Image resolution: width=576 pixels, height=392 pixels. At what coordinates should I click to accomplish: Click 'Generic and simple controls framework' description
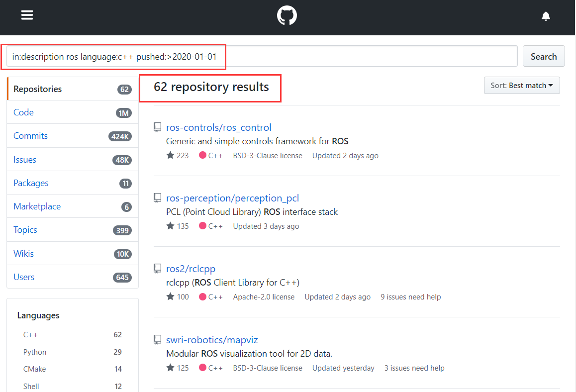(x=257, y=141)
